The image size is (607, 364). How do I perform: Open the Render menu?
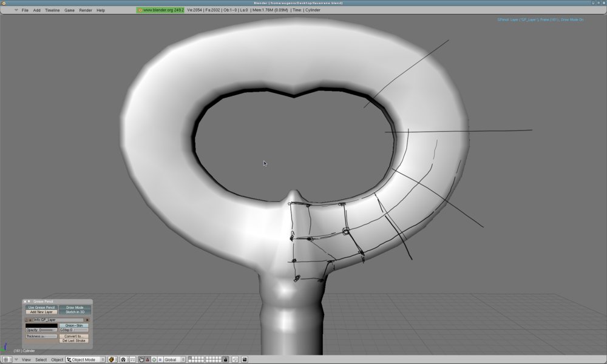[x=86, y=10]
